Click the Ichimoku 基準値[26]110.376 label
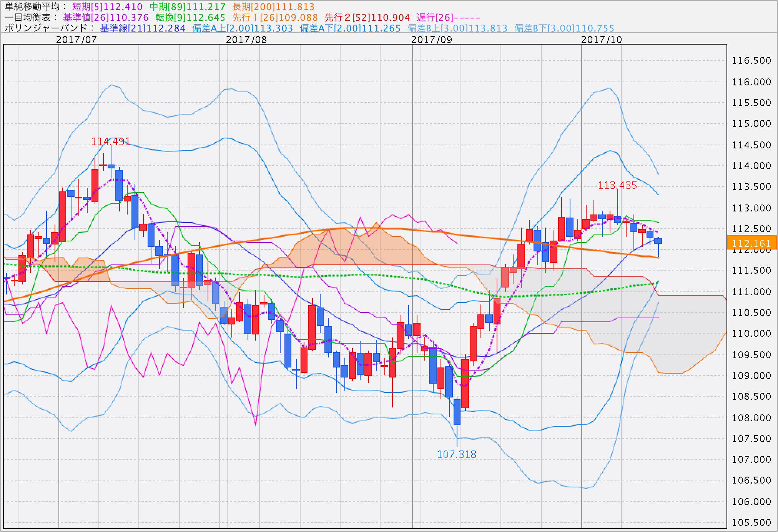 point(106,17)
